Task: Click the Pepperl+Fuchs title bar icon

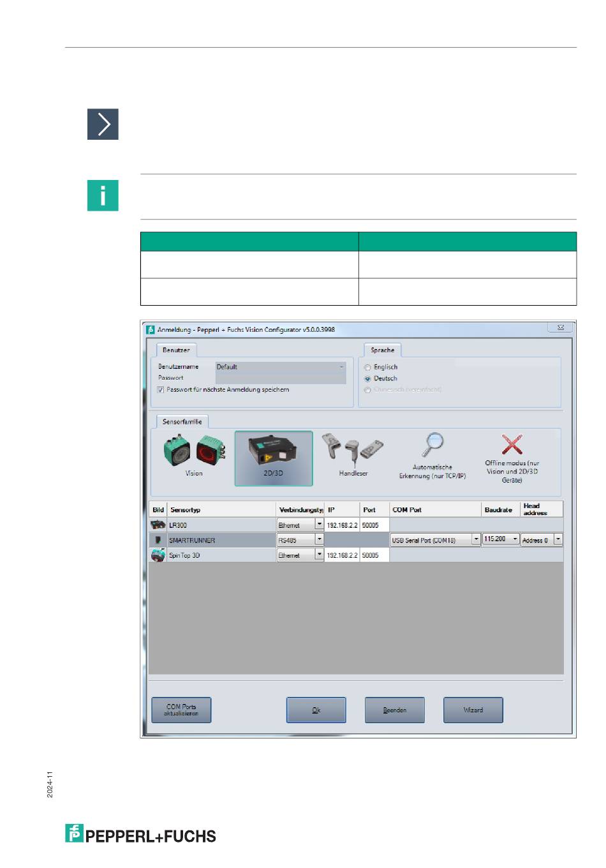Action: pyautogui.click(x=151, y=330)
